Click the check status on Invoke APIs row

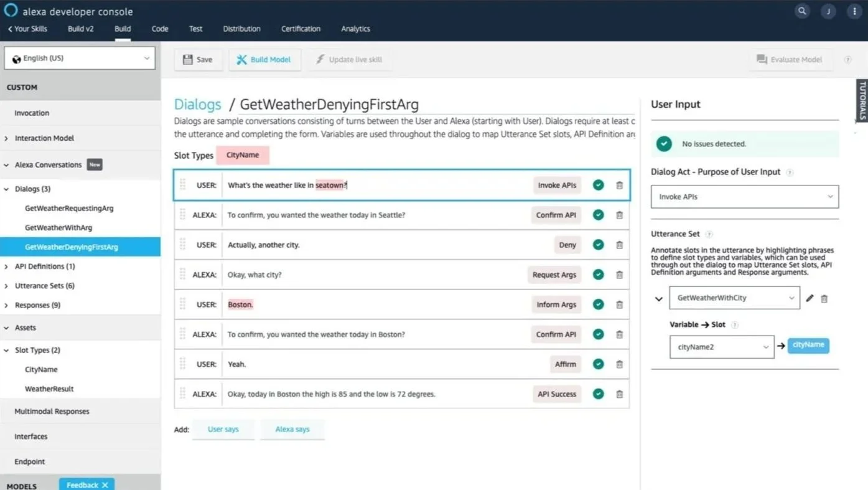coord(599,185)
